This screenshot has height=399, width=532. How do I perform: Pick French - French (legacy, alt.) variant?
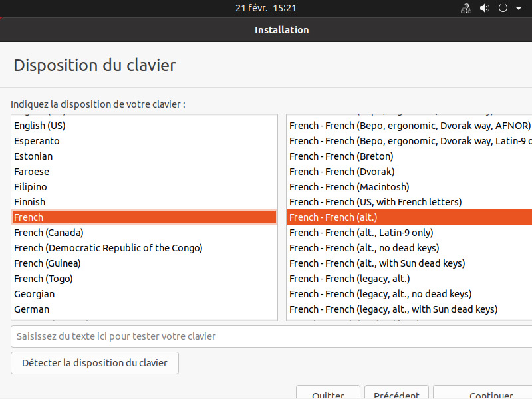[350, 279]
